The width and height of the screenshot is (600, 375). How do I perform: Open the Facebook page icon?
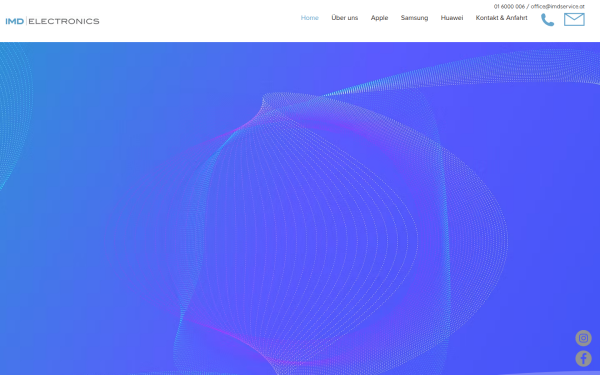point(583,359)
